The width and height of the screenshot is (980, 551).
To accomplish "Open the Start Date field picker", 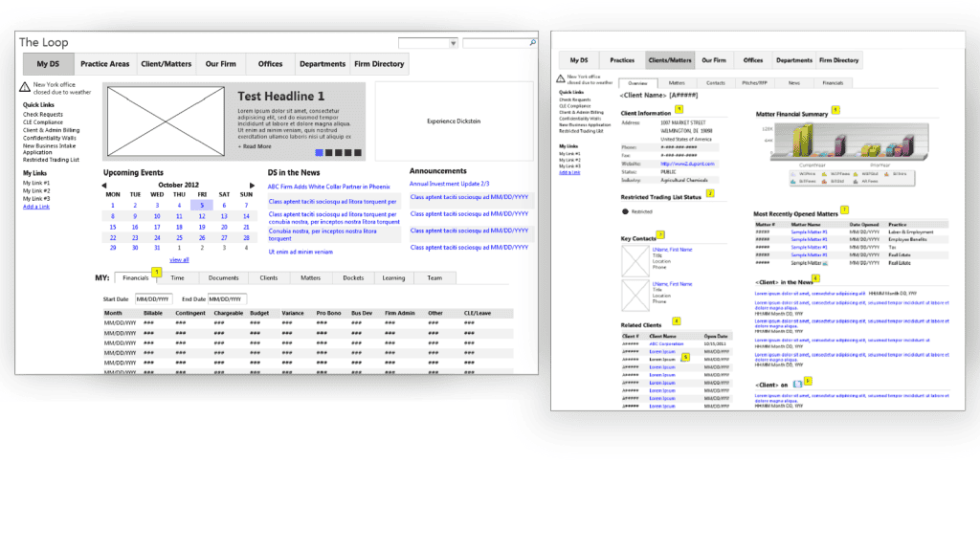I will point(152,299).
